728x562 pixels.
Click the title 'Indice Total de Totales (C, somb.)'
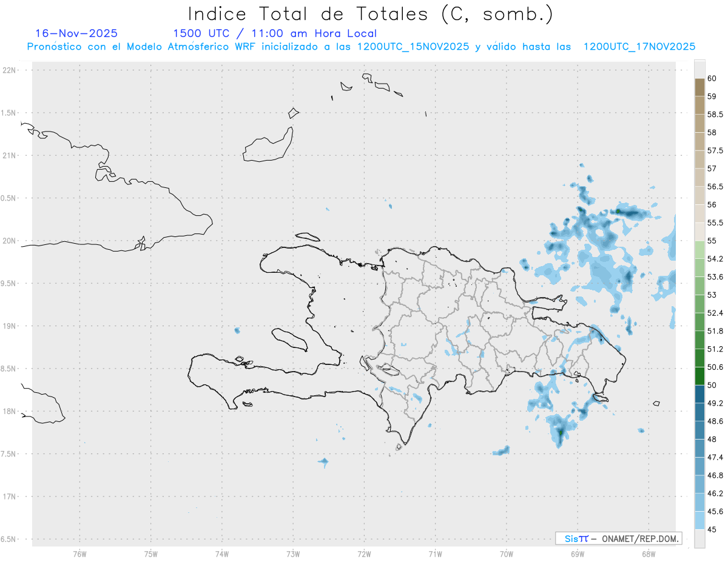pyautogui.click(x=370, y=13)
